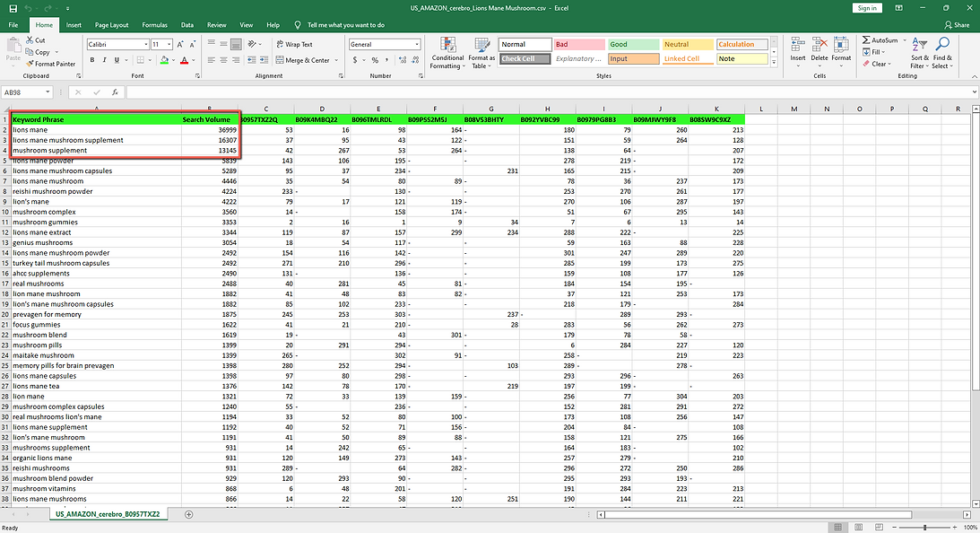The image size is (980, 533).
Task: Apply Comma Style number format
Action: 386,60
